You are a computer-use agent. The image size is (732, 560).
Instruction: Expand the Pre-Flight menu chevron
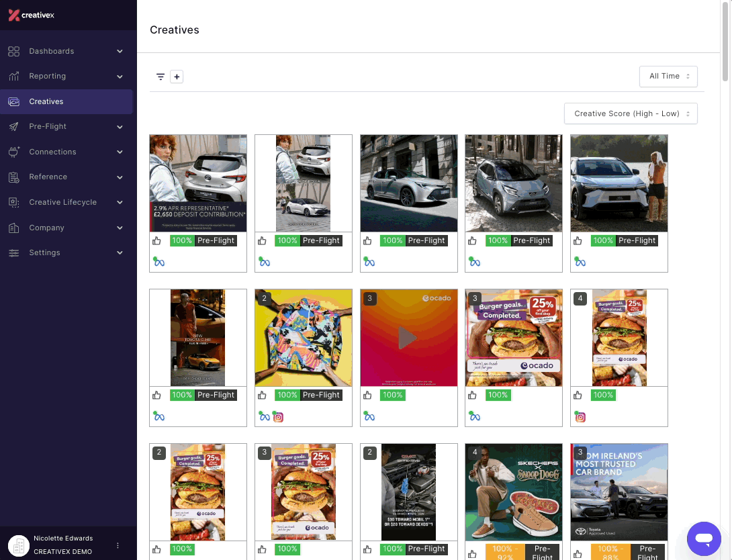tap(120, 127)
